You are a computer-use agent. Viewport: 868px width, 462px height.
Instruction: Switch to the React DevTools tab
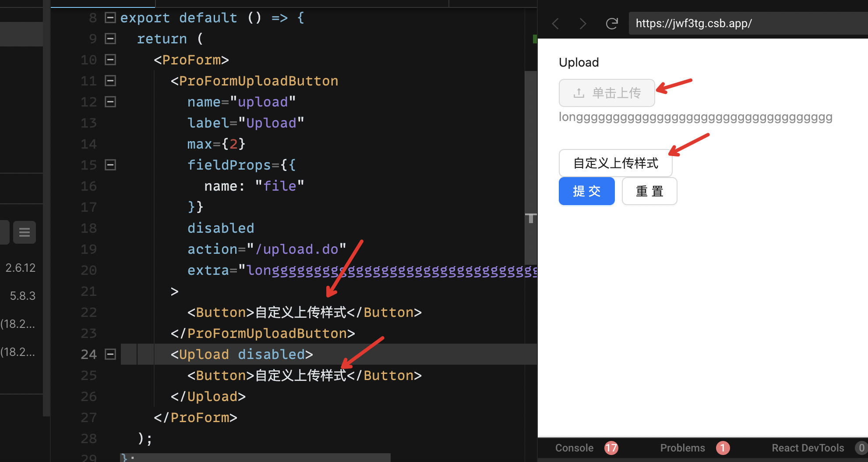(808, 448)
